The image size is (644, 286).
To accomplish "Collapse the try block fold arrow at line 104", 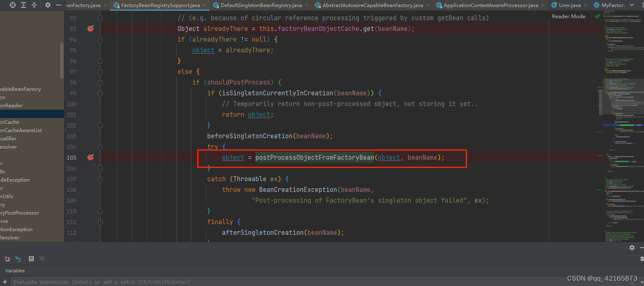I will [x=100, y=147].
